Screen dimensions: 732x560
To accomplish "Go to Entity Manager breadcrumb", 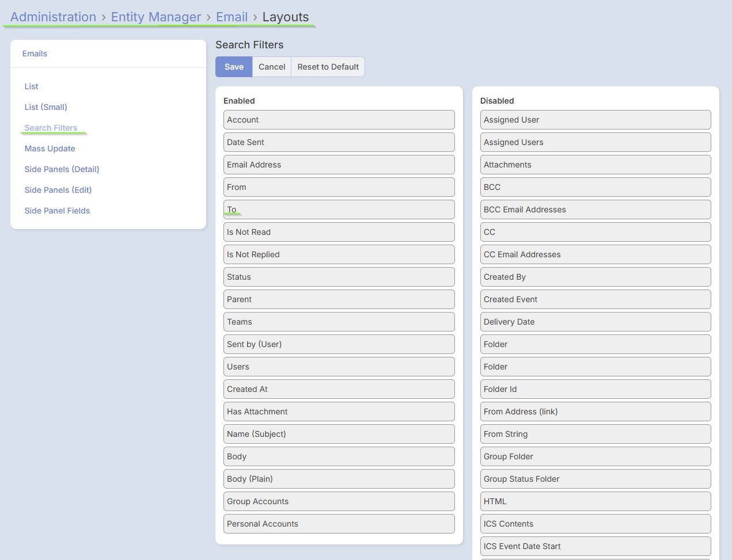I will [156, 17].
